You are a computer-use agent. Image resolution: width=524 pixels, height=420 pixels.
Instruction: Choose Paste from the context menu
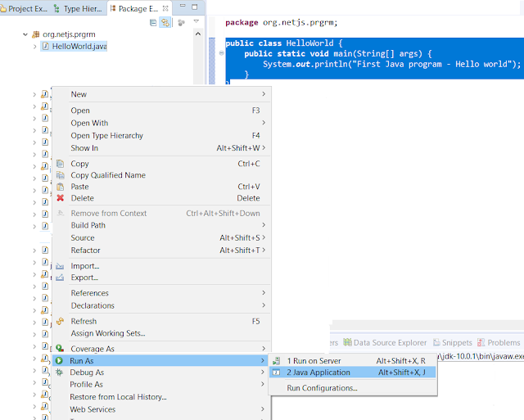pos(161,187)
